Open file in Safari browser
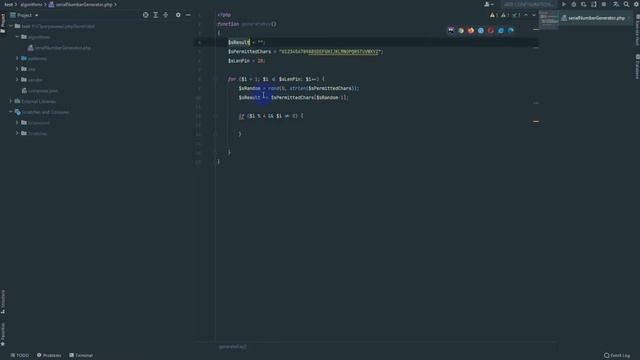The height and width of the screenshot is (360, 640). tap(481, 30)
